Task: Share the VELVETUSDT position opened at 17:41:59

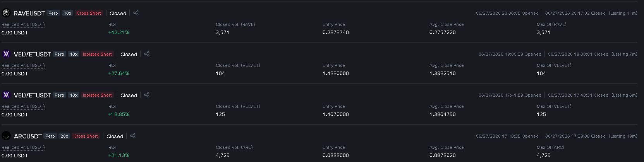Action: (x=147, y=95)
